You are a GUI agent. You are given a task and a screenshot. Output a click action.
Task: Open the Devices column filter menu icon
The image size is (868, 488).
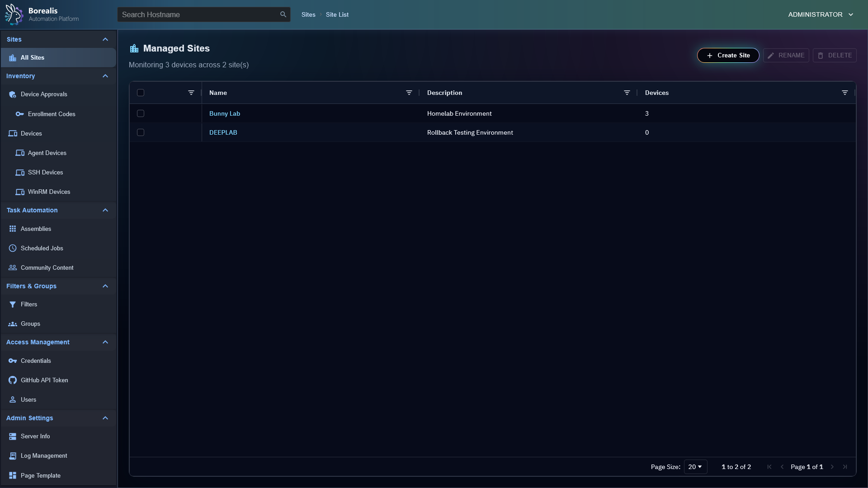point(844,93)
